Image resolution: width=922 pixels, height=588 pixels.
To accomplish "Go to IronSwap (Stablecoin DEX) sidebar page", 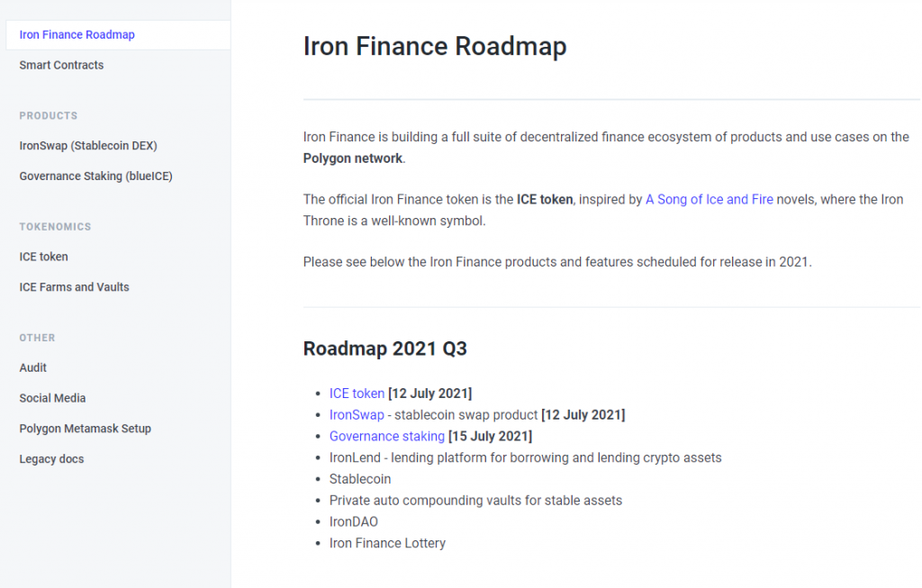I will point(88,146).
